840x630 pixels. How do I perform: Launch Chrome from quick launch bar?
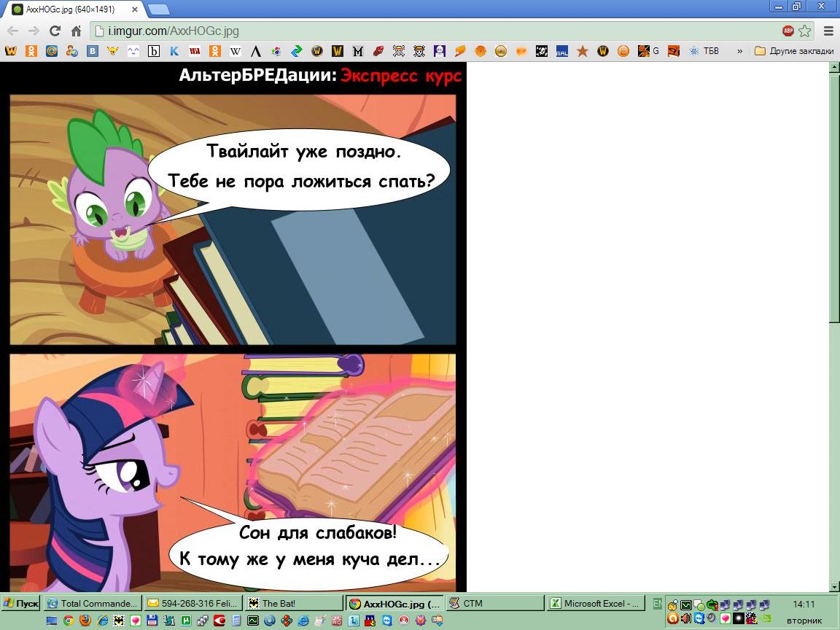[x=69, y=621]
